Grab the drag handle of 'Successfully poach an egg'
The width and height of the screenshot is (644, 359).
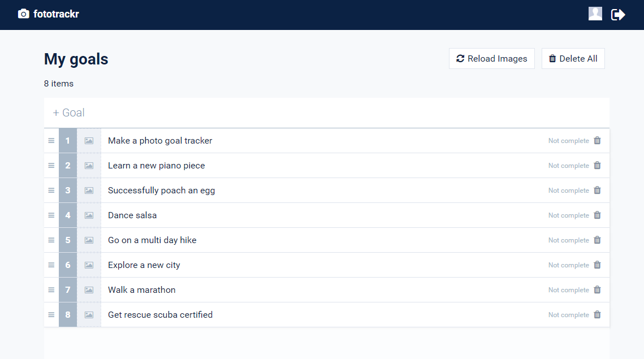[51, 191]
